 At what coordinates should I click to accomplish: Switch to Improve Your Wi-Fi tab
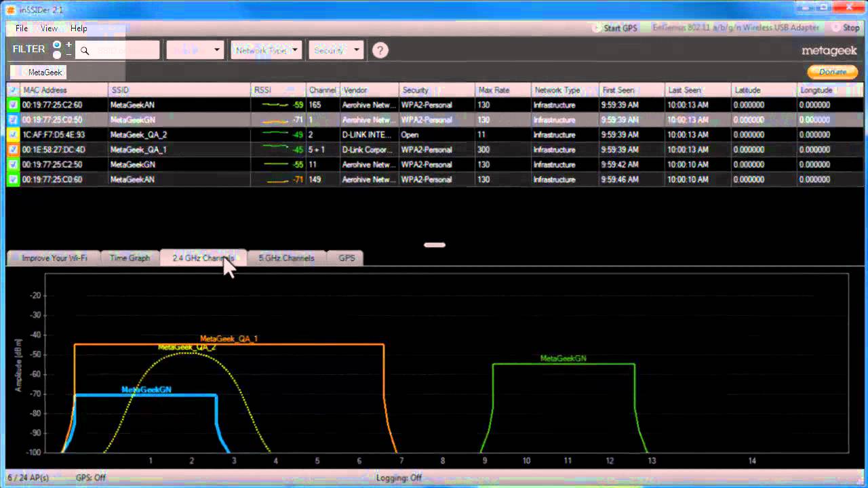54,258
